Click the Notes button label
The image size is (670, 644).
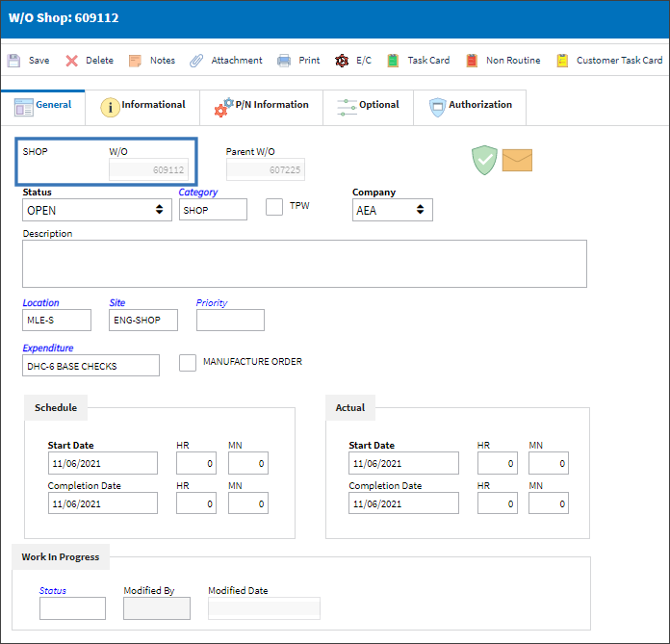point(163,61)
